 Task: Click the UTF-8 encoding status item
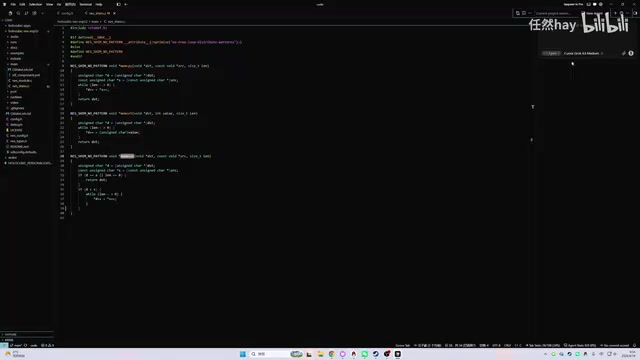[496, 345]
